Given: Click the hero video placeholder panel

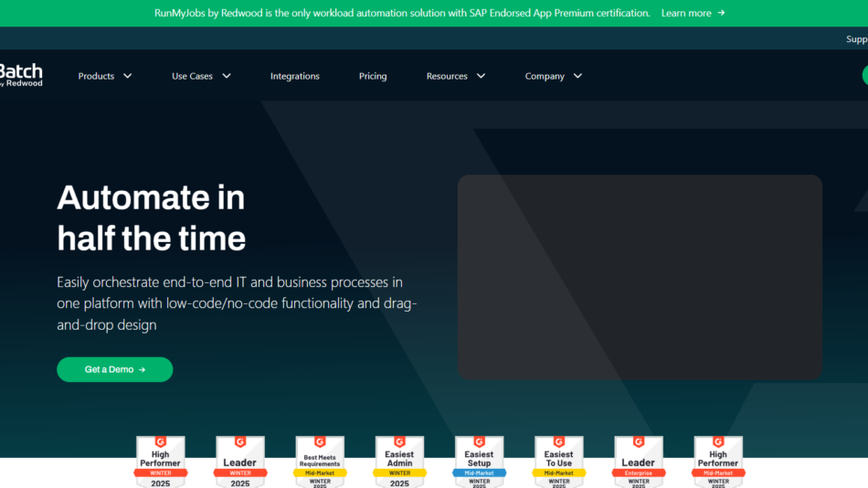Looking at the screenshot, I should [640, 277].
